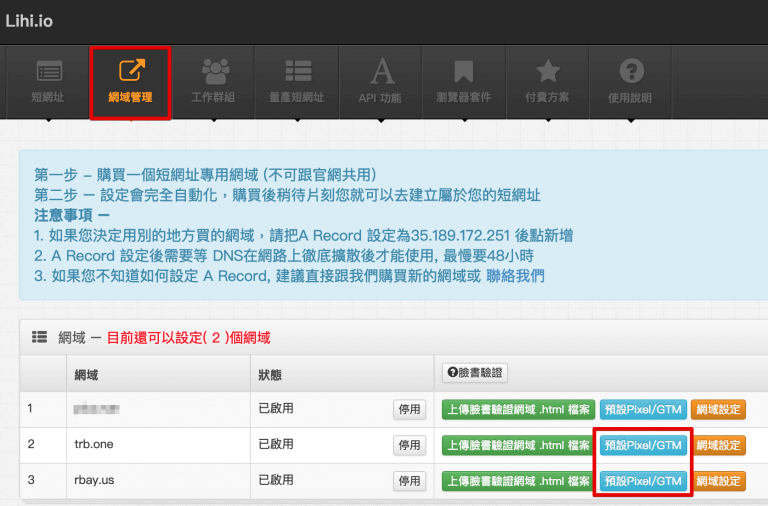Open the 量產短網址 bulk URL icon

(x=297, y=72)
